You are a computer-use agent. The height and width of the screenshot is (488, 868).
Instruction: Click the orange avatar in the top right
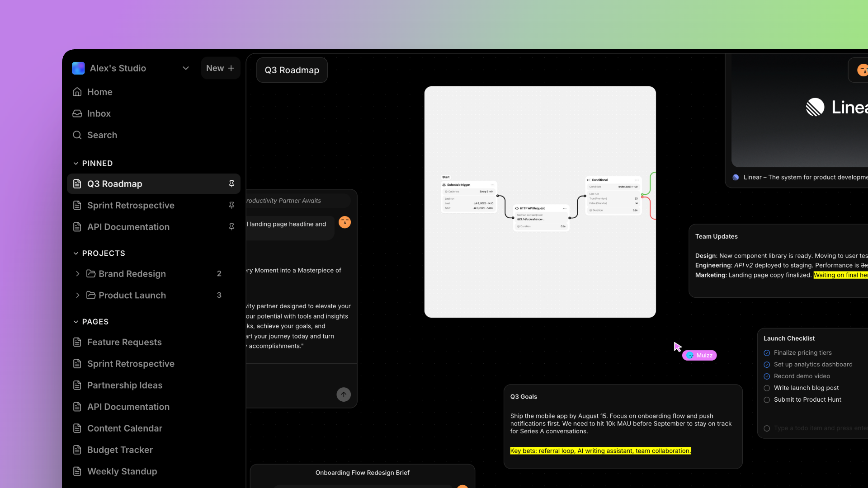pyautogui.click(x=863, y=70)
